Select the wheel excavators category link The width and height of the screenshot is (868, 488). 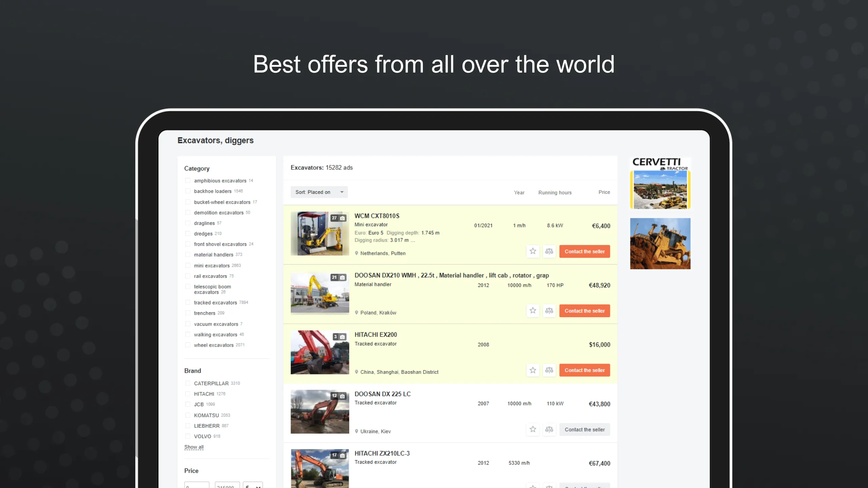click(x=213, y=345)
